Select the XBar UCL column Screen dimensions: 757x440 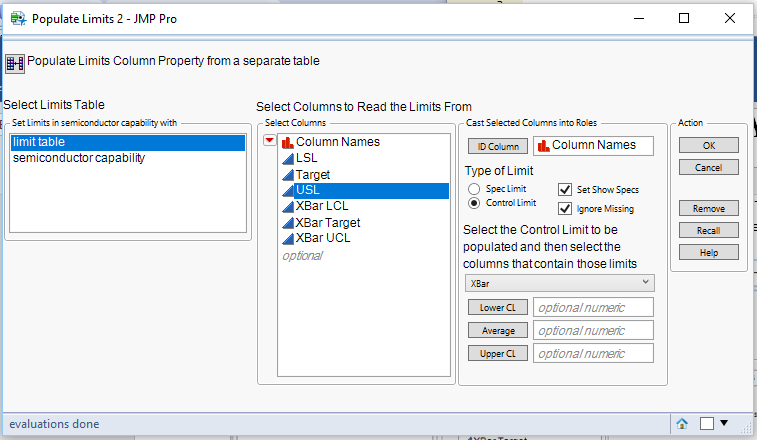(323, 238)
